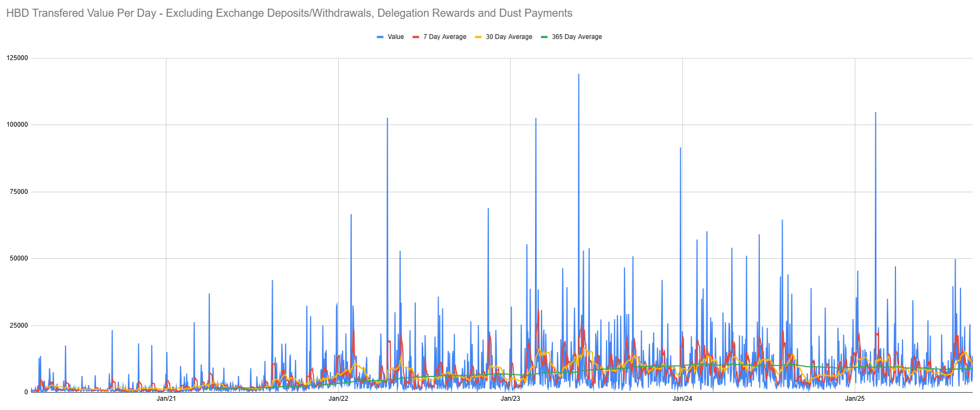Click the 25000 y-axis label
Image resolution: width=980 pixels, height=410 pixels.
pyautogui.click(x=19, y=326)
